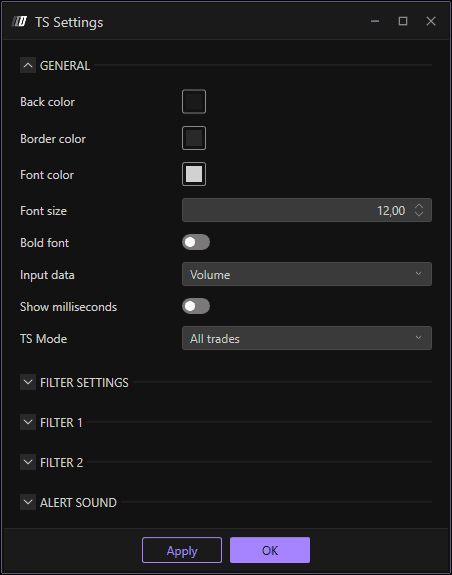452x575 pixels.
Task: Click the Apply button
Action: tap(182, 550)
